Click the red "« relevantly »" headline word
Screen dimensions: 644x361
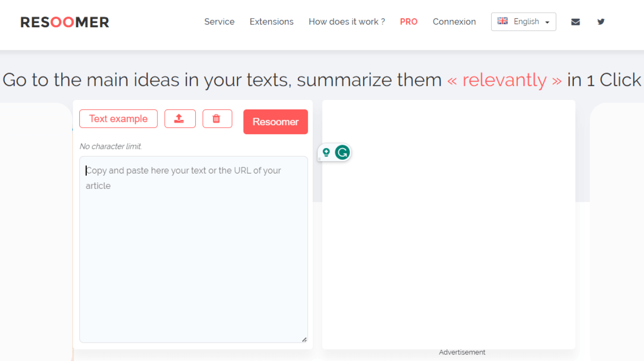(x=504, y=80)
